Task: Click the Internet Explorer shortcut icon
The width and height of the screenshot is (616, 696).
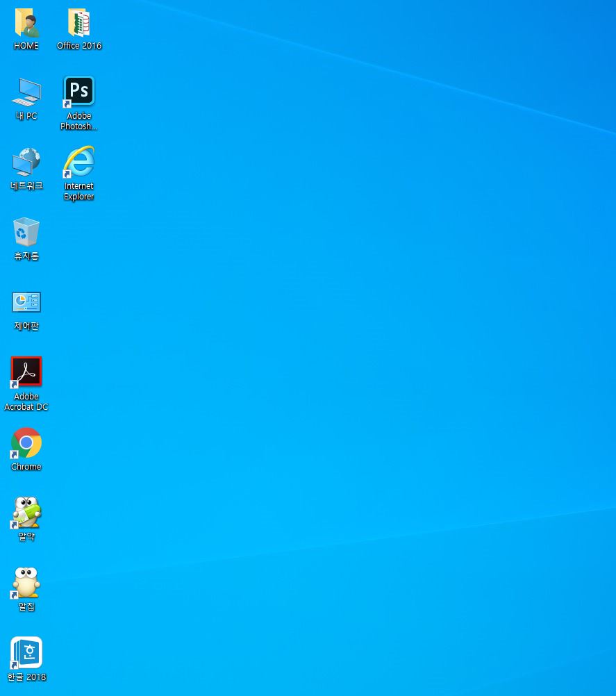Action: 79,162
